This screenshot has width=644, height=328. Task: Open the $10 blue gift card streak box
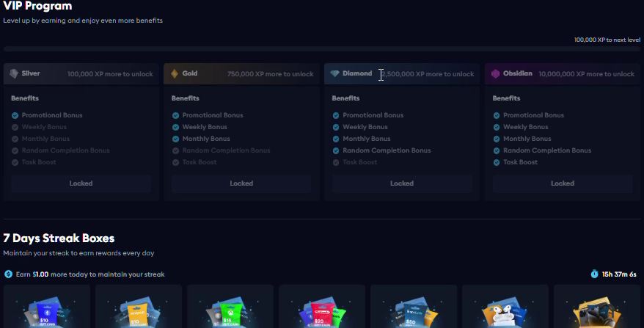click(x=47, y=306)
